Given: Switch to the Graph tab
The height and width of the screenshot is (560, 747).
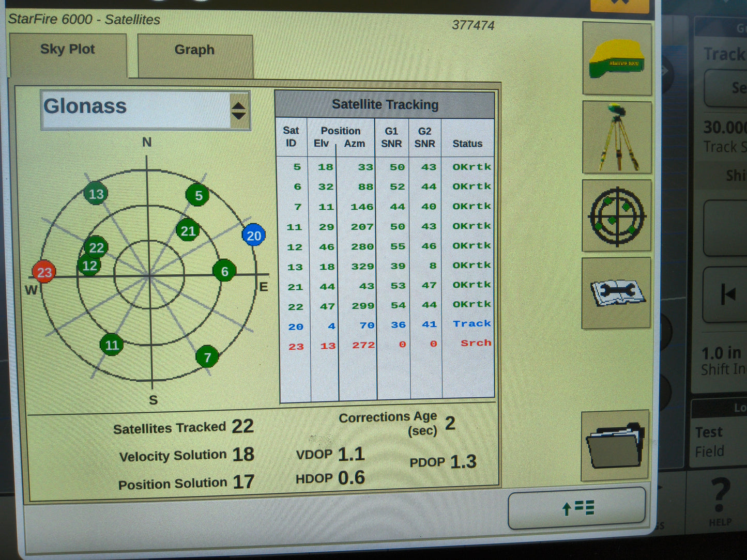Looking at the screenshot, I should [x=195, y=50].
